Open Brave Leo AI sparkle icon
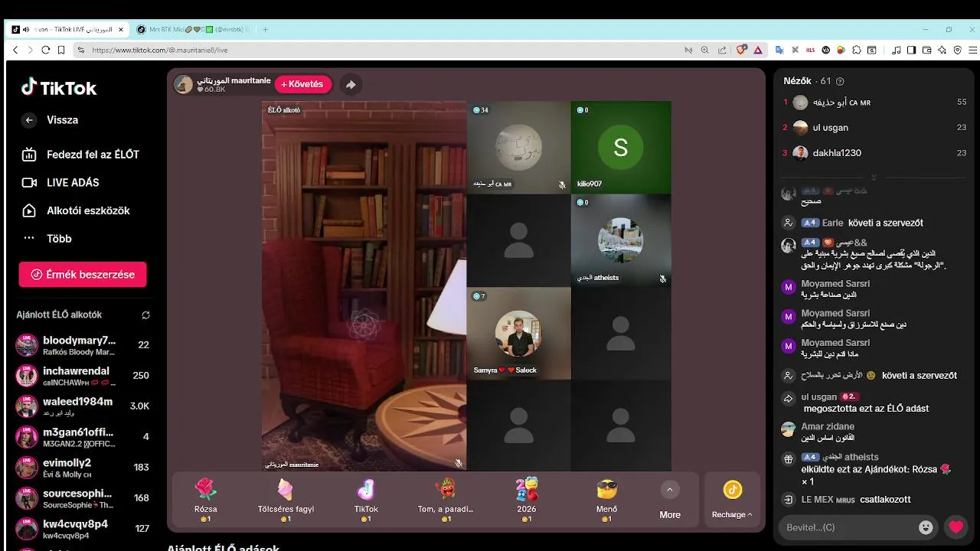 tap(942, 50)
